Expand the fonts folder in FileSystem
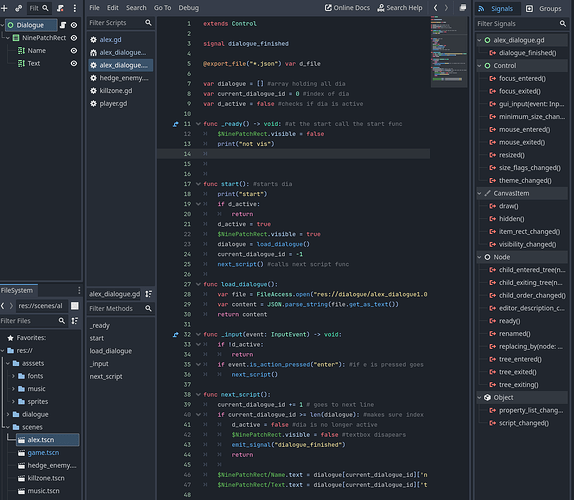574x500 pixels. [x=13, y=376]
